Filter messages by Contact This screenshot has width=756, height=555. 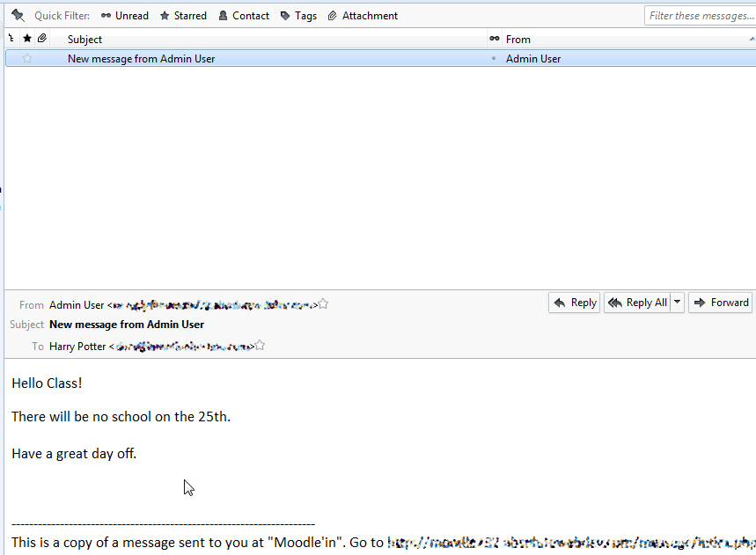coord(244,16)
